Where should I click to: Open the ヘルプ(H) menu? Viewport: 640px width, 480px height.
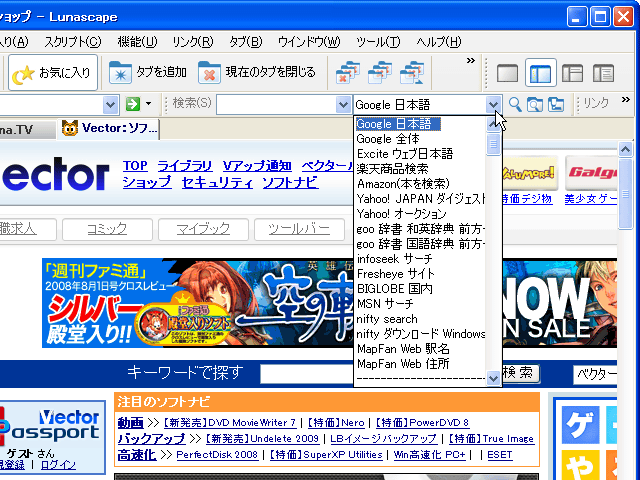pos(439,42)
